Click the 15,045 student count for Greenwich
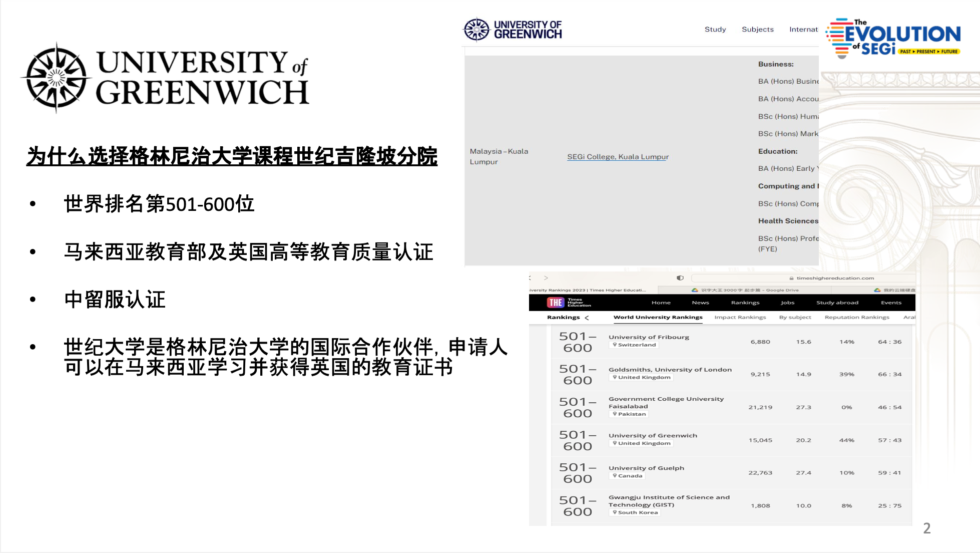 (x=760, y=440)
